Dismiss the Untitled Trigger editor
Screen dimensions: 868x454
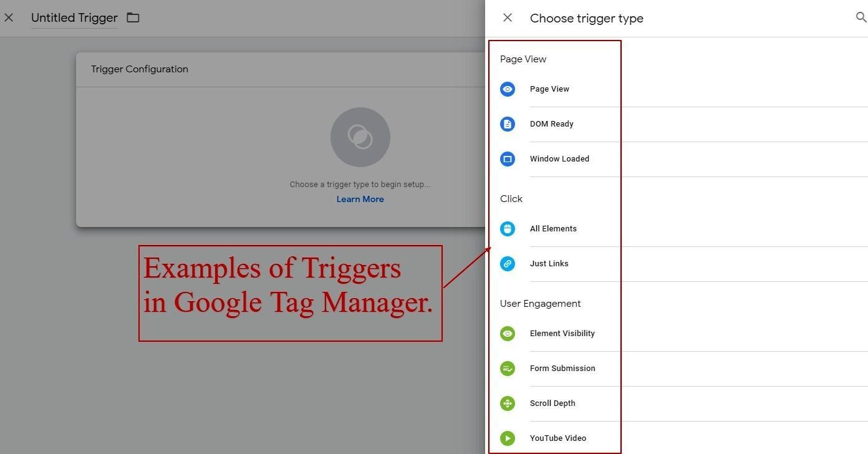click(9, 17)
